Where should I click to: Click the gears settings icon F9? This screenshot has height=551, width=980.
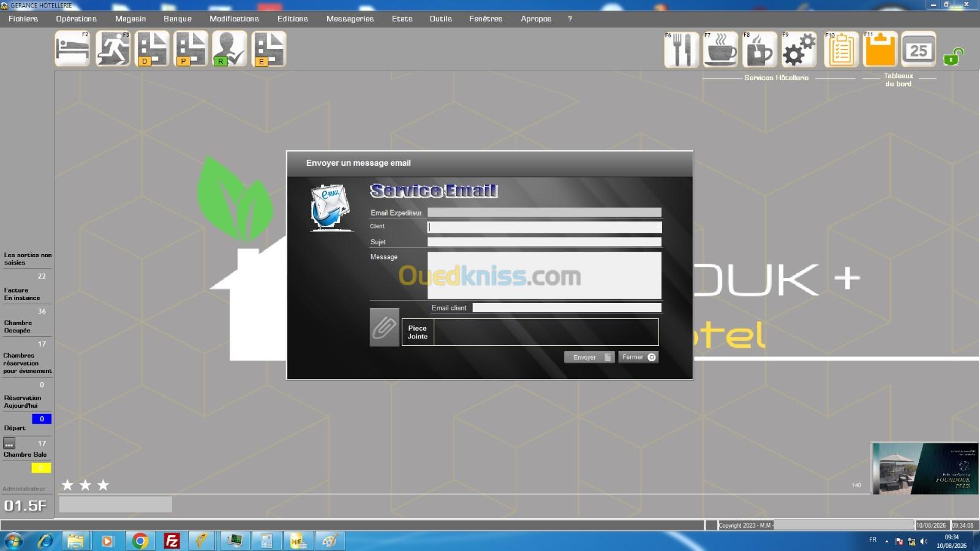(x=799, y=50)
